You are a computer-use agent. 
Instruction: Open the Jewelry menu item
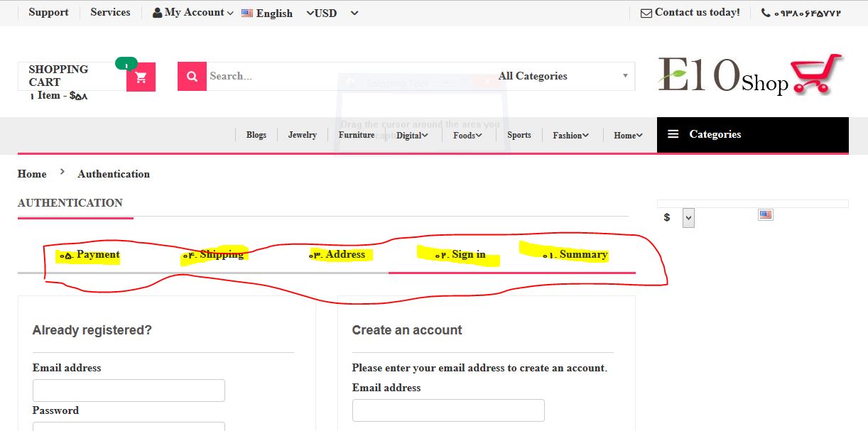tap(303, 135)
